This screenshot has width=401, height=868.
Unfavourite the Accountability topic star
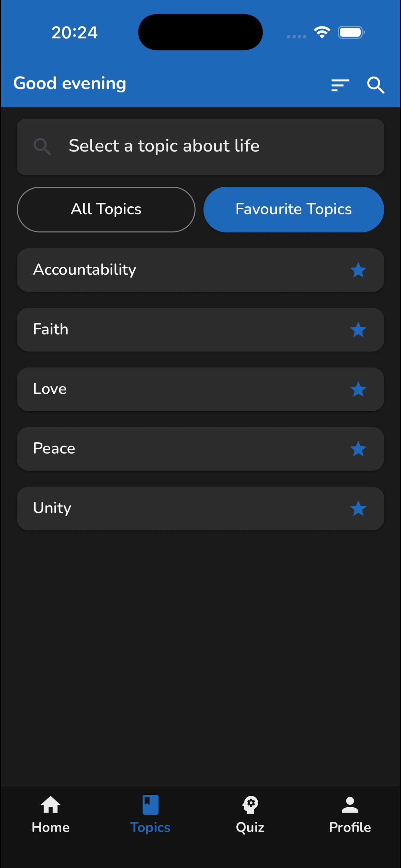coord(358,270)
